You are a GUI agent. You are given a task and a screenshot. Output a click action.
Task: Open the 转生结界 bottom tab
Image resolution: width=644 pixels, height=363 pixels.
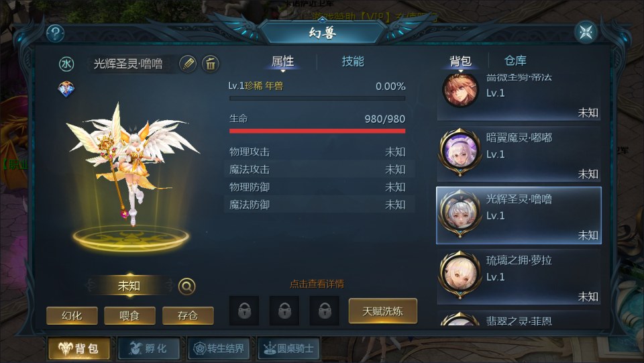pyautogui.click(x=219, y=349)
